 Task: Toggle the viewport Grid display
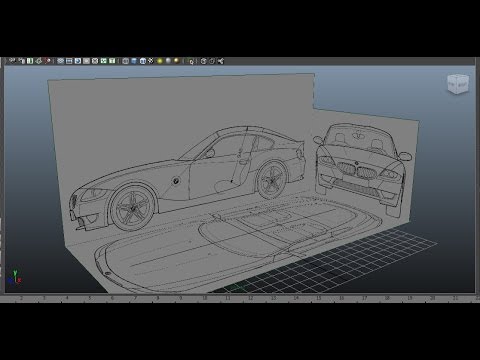(60, 61)
